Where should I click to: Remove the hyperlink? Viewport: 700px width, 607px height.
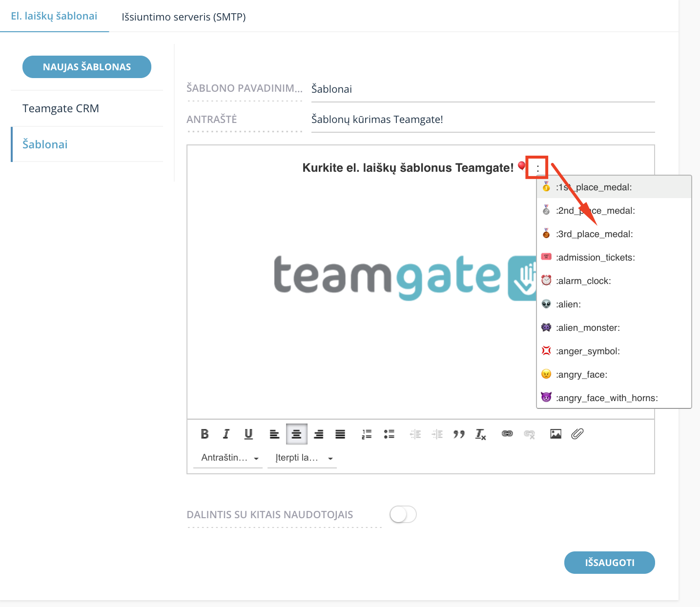pos(529,434)
